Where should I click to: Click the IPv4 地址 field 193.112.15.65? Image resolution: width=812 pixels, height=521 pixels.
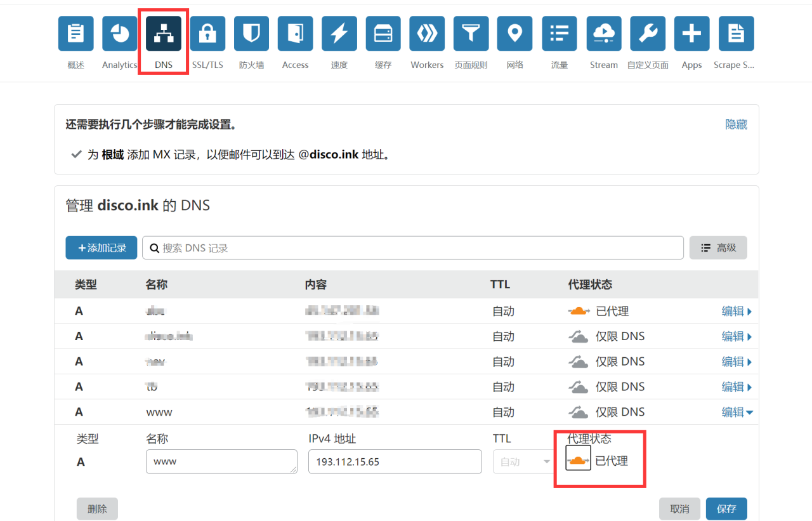[x=395, y=461]
